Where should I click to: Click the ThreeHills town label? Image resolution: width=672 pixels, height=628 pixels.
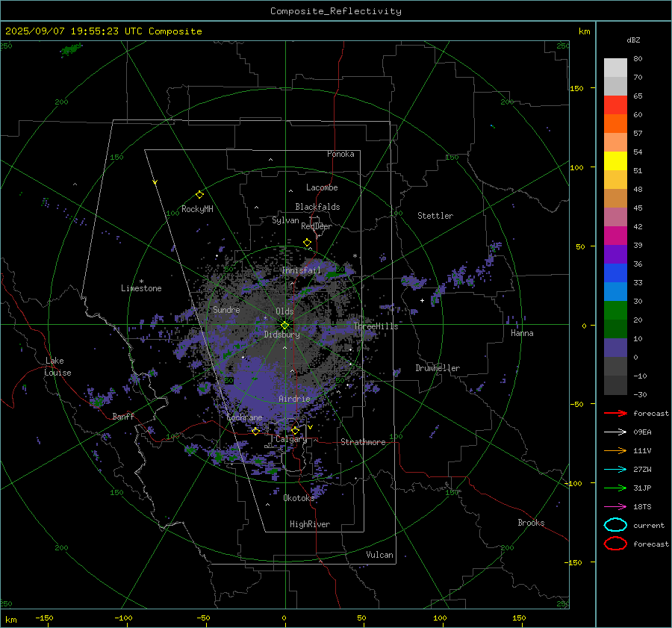(x=376, y=326)
